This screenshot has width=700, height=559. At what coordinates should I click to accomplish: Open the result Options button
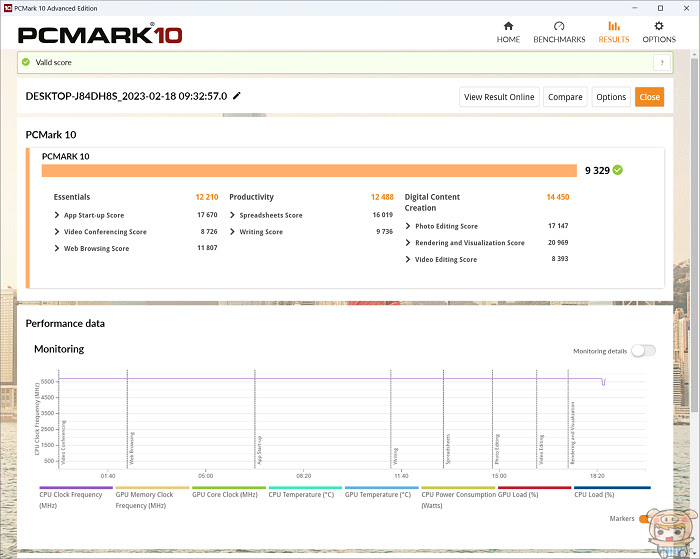tap(611, 97)
